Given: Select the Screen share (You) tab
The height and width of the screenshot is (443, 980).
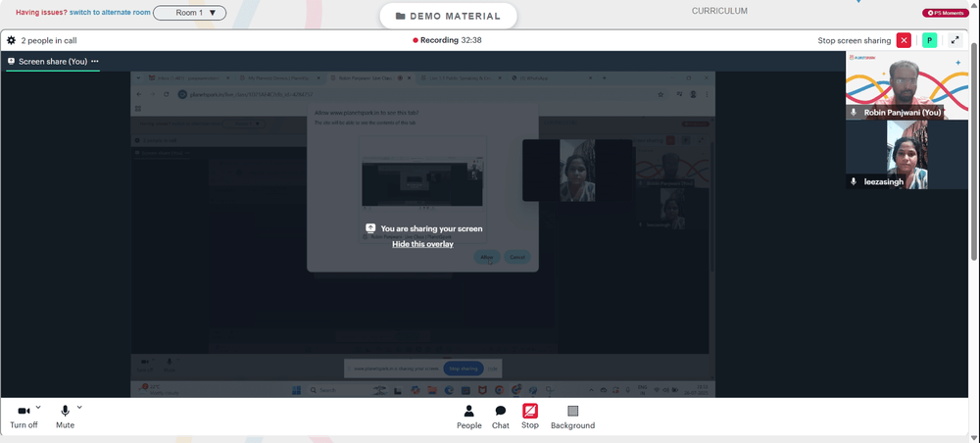Looking at the screenshot, I should (x=53, y=61).
